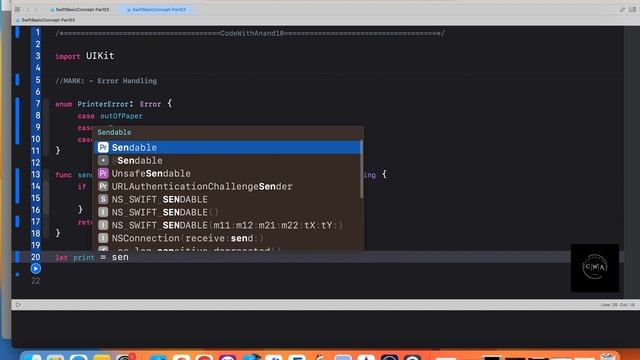
Task: Click the autocomplete popup scrollbar
Action: point(362,169)
